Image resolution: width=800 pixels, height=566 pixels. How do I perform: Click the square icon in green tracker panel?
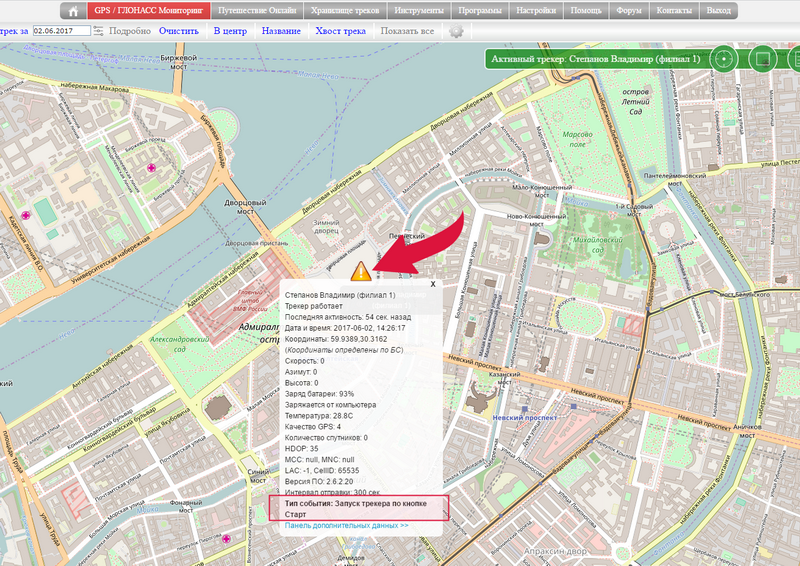point(761,59)
